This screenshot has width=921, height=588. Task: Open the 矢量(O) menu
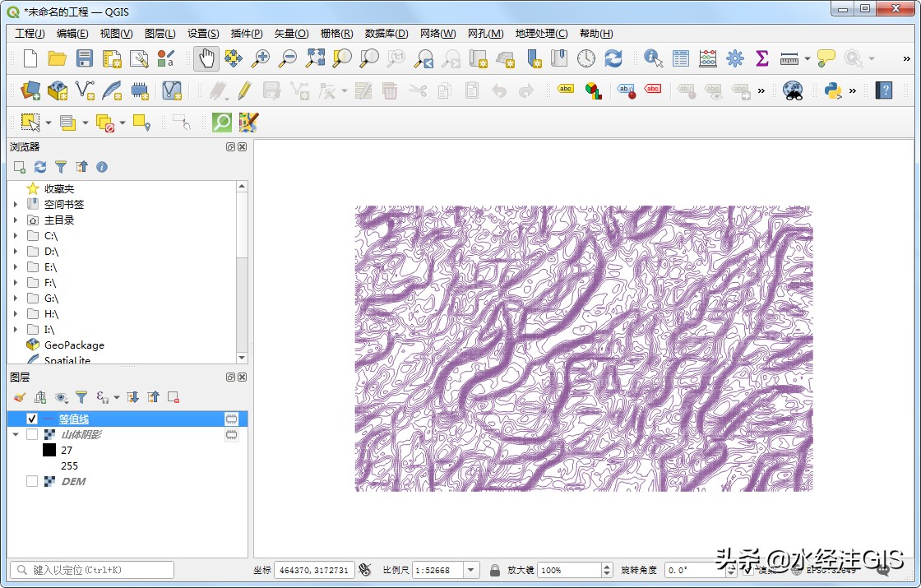[291, 34]
